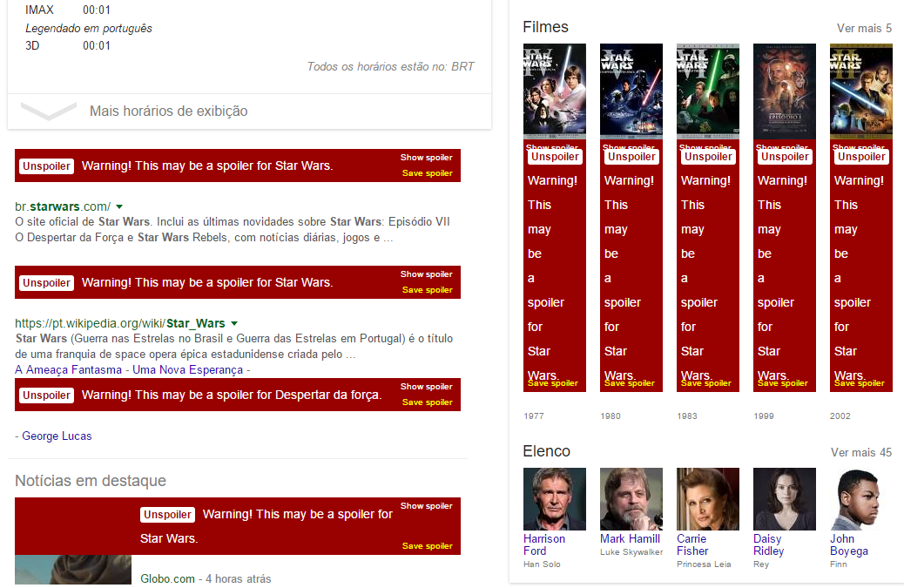Image resolution: width=904 pixels, height=588 pixels.
Task: Click Unspoiler under 1980 movie poster
Action: 631,157
